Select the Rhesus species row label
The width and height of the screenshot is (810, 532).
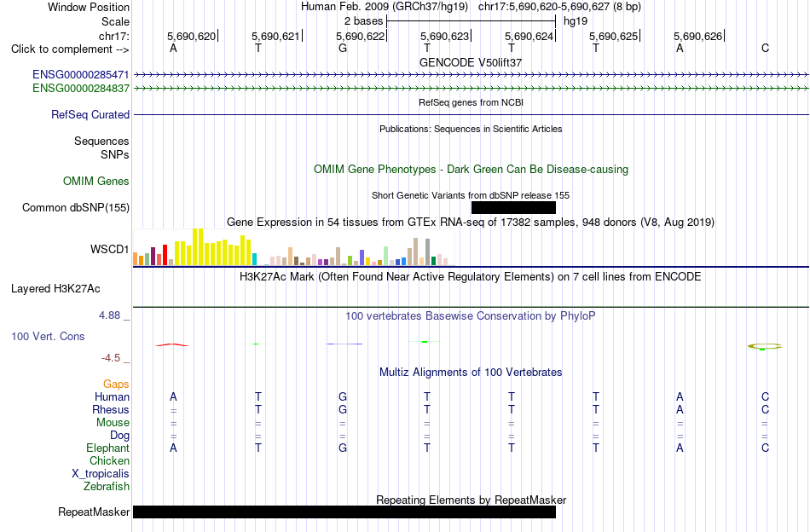click(111, 410)
